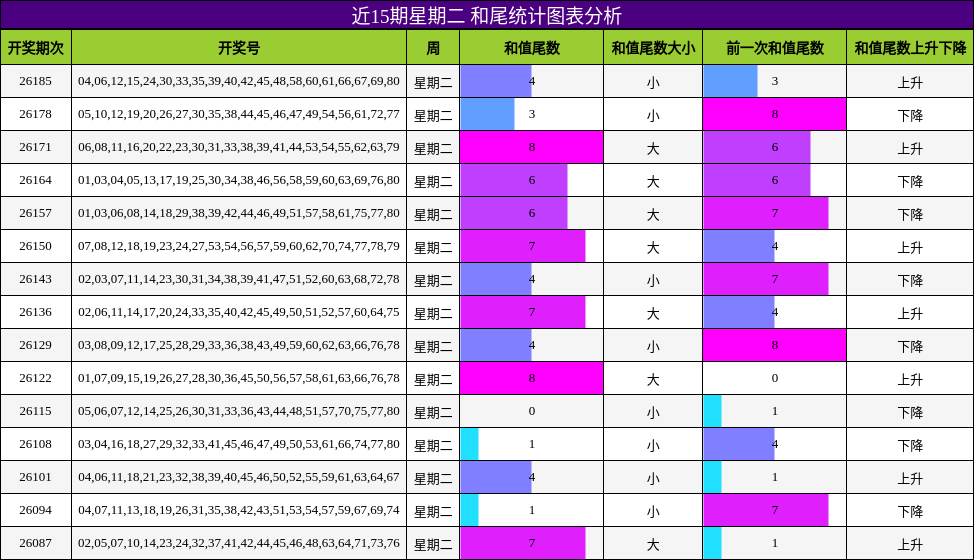The width and height of the screenshot is (974, 560).
Task: Click draw numbers starting 06,08,11,16,20 in row 26171
Action: point(239,147)
